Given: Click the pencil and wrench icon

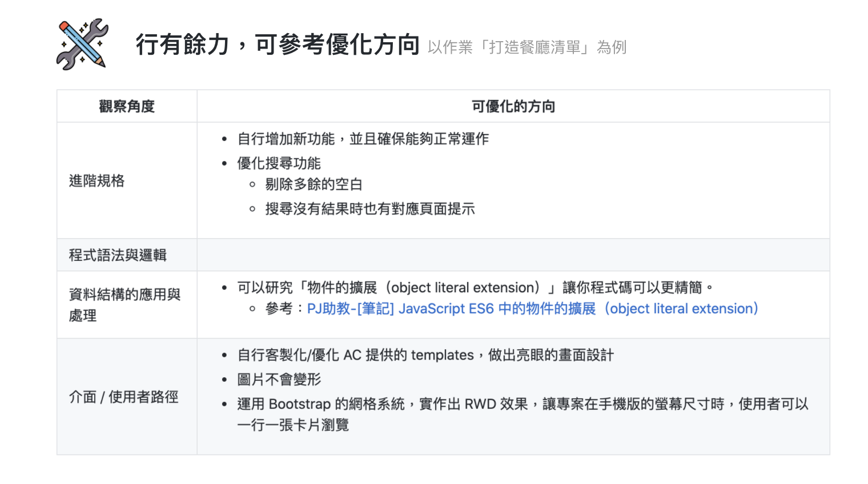Looking at the screenshot, I should click(x=82, y=45).
